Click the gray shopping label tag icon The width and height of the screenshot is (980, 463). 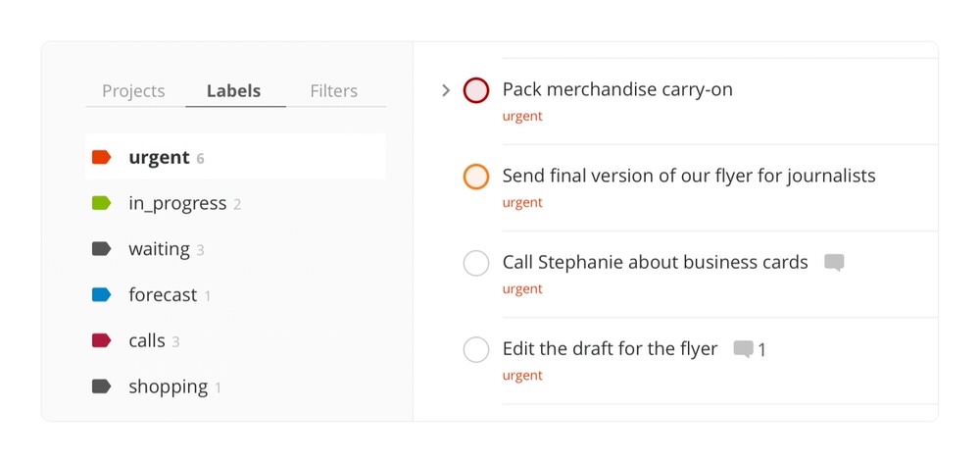pyautogui.click(x=101, y=386)
